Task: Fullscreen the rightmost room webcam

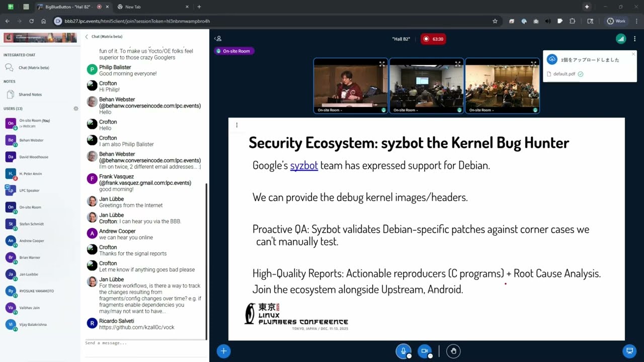Action: point(533,64)
